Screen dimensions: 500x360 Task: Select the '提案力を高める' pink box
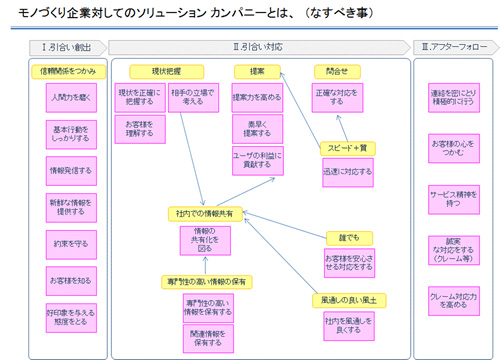pyautogui.click(x=257, y=98)
